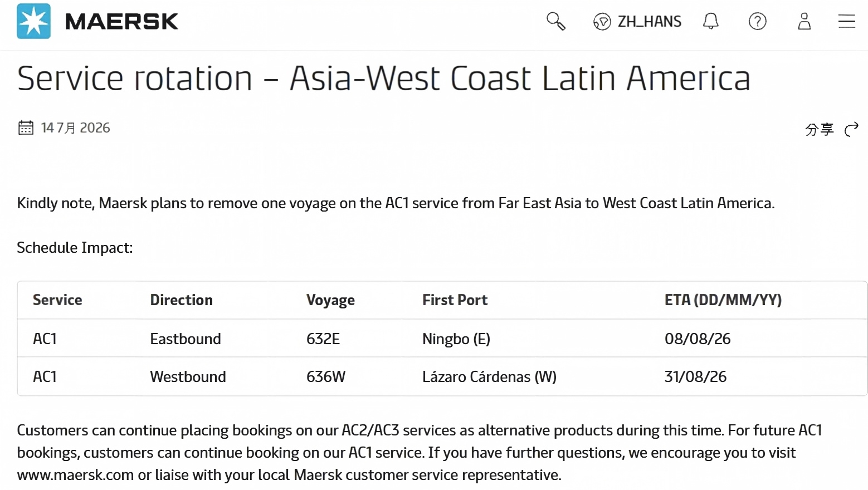The width and height of the screenshot is (868, 490).
Task: Select the Service column header
Action: (x=57, y=300)
